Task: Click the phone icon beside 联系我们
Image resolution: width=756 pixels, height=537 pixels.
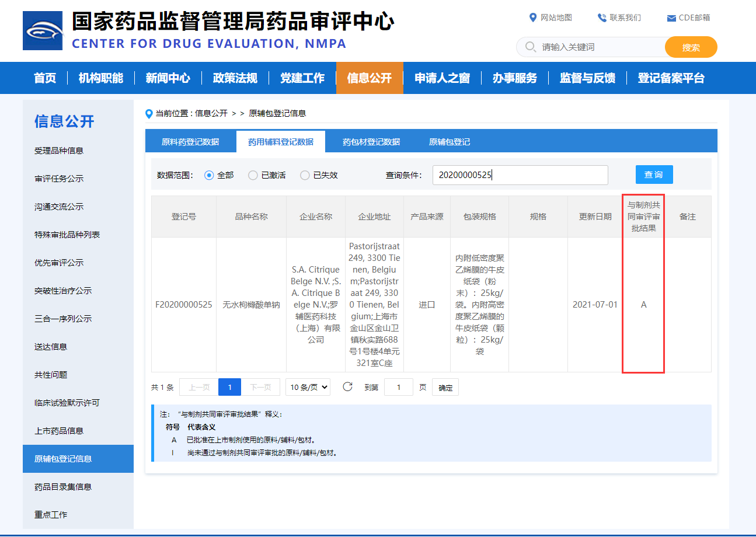Action: click(x=601, y=18)
